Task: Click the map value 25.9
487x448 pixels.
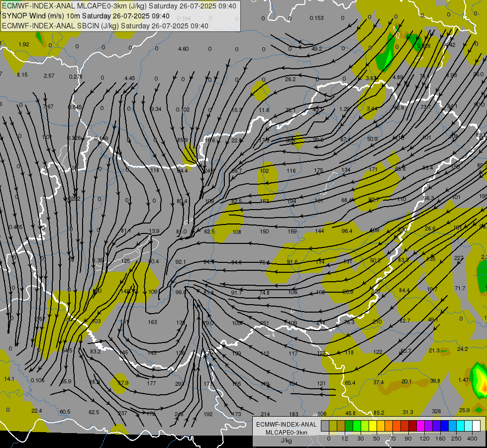Action: [464, 410]
